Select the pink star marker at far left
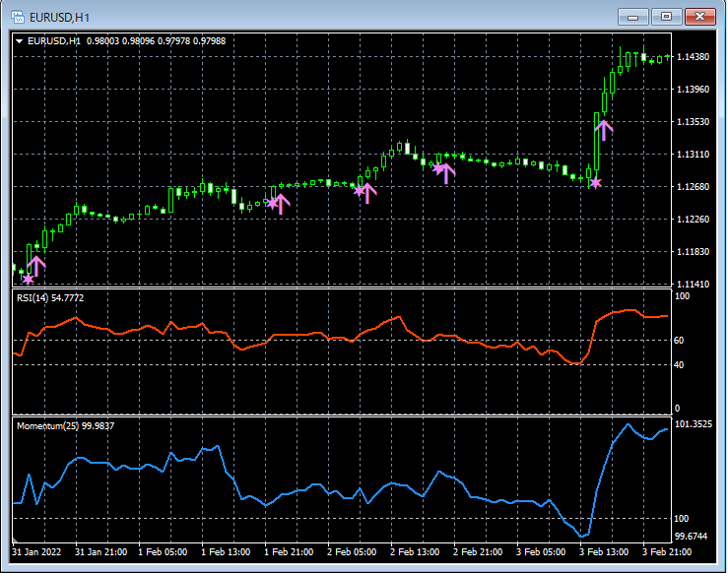Viewport: 728px width, 573px height. 28,280
